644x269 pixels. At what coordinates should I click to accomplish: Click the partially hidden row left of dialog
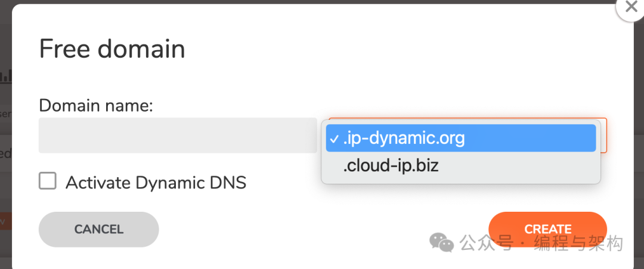(5, 152)
